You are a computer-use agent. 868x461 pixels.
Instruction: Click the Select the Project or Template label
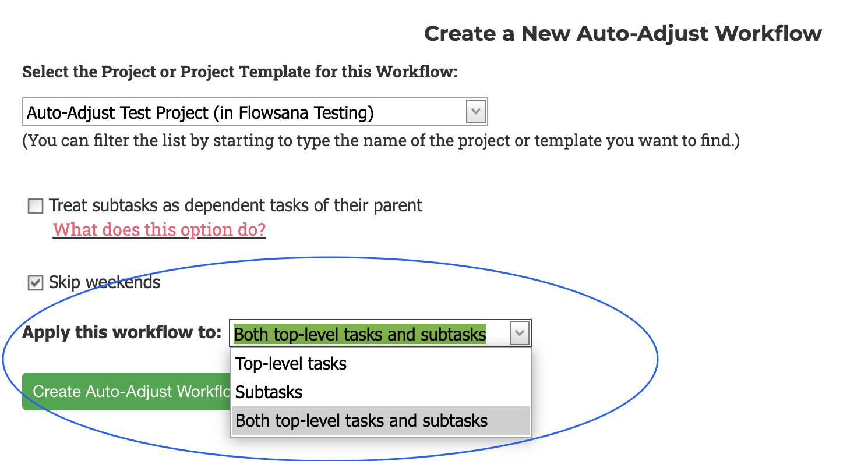point(240,72)
